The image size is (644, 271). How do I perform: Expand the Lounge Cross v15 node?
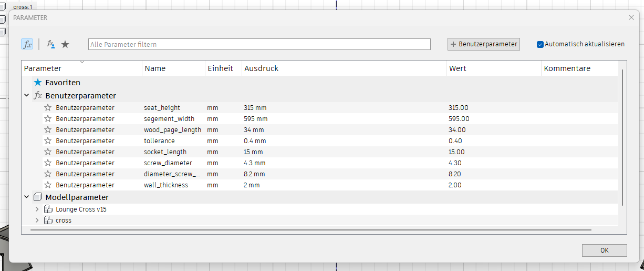click(x=37, y=209)
